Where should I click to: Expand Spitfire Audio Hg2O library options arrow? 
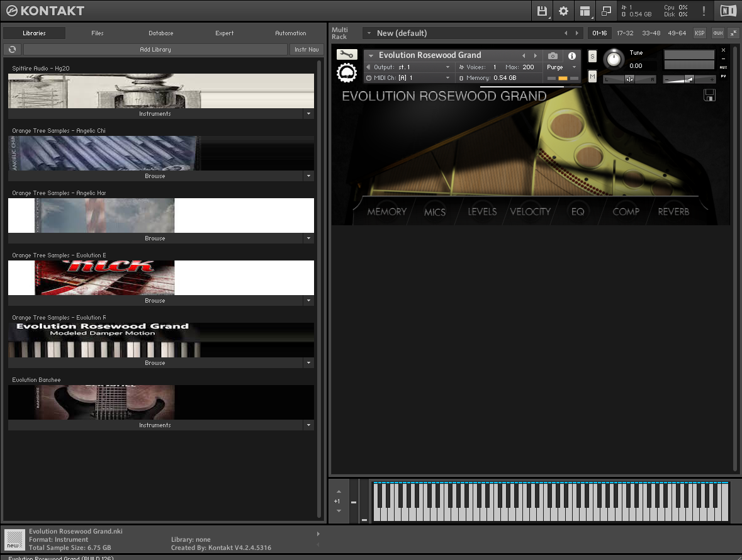(x=308, y=113)
